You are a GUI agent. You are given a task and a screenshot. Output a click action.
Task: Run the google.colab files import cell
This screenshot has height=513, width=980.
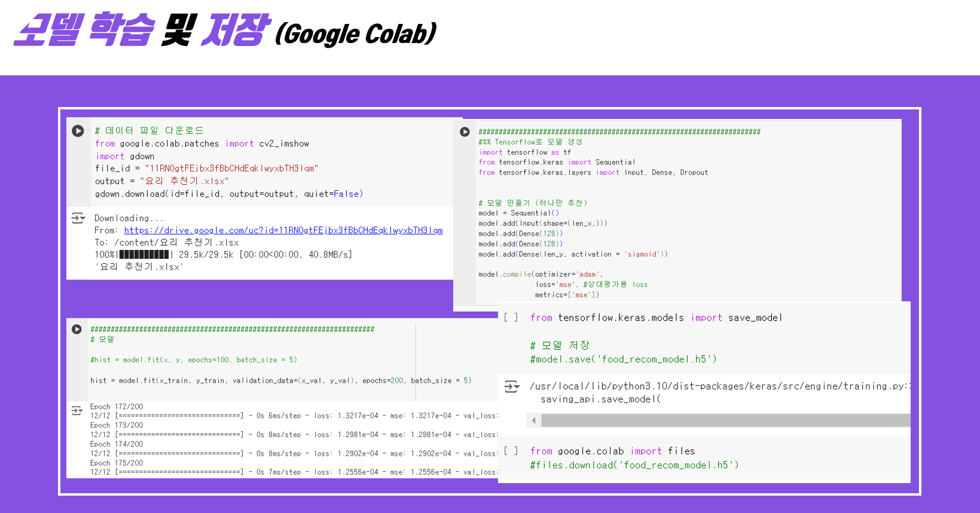click(x=511, y=451)
